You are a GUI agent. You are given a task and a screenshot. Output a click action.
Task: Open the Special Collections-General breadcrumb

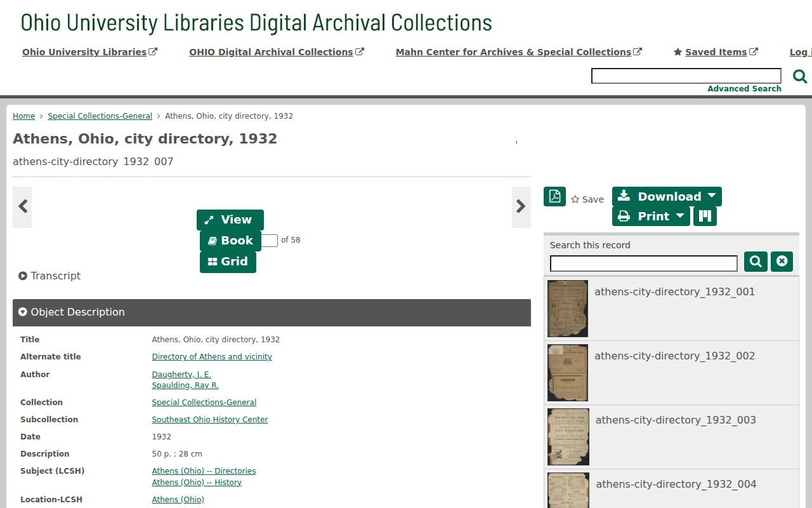(100, 116)
